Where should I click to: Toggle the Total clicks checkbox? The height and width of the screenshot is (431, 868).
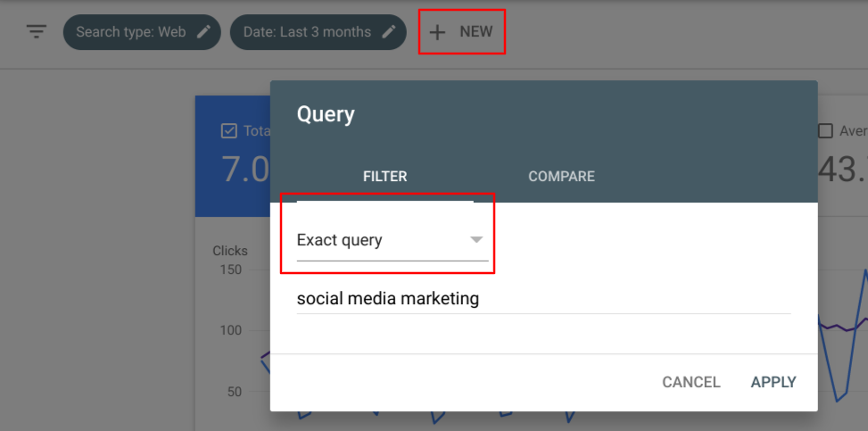point(227,131)
